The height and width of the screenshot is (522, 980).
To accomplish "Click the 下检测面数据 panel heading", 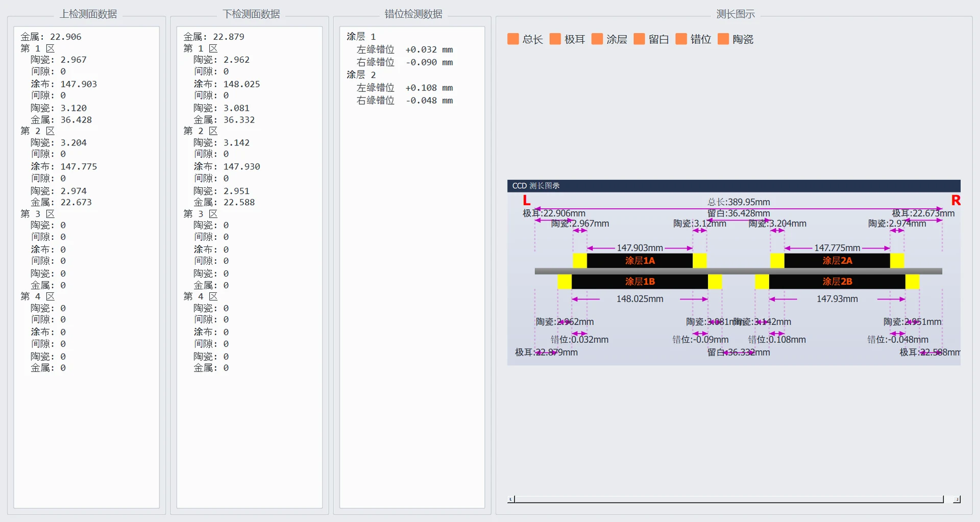I will pos(251,14).
